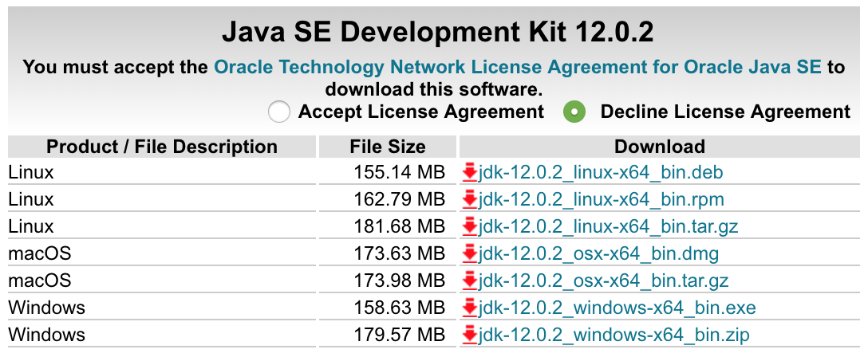Click the Java SE Development Kit 12.0.2 heading
Screen dimensions: 868x357
[437, 33]
